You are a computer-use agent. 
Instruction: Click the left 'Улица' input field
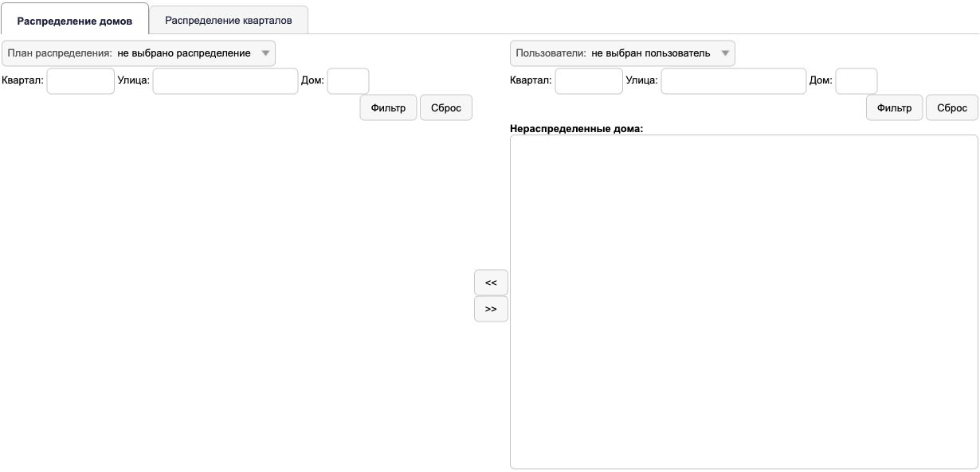[x=225, y=80]
